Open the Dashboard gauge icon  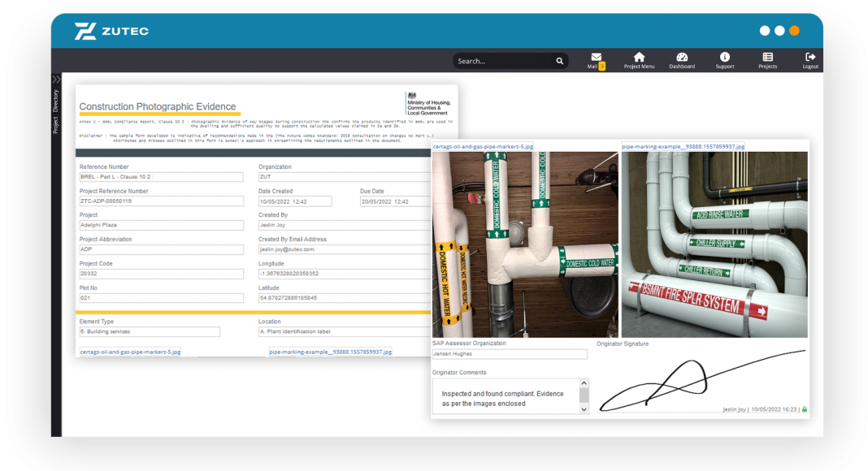click(x=682, y=58)
